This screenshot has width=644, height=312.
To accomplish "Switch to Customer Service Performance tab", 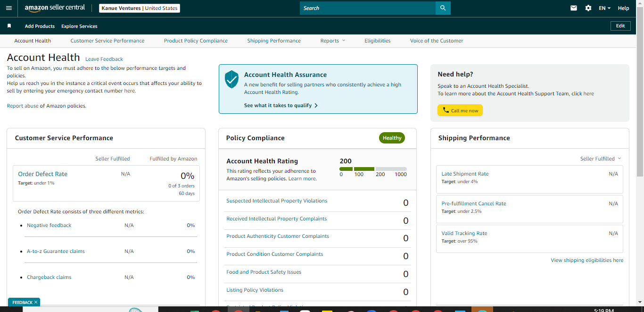I will coord(107,41).
